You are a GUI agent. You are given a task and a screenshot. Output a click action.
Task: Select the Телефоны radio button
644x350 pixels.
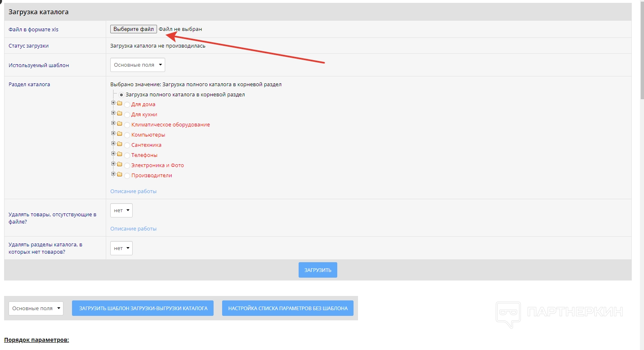pyautogui.click(x=127, y=156)
